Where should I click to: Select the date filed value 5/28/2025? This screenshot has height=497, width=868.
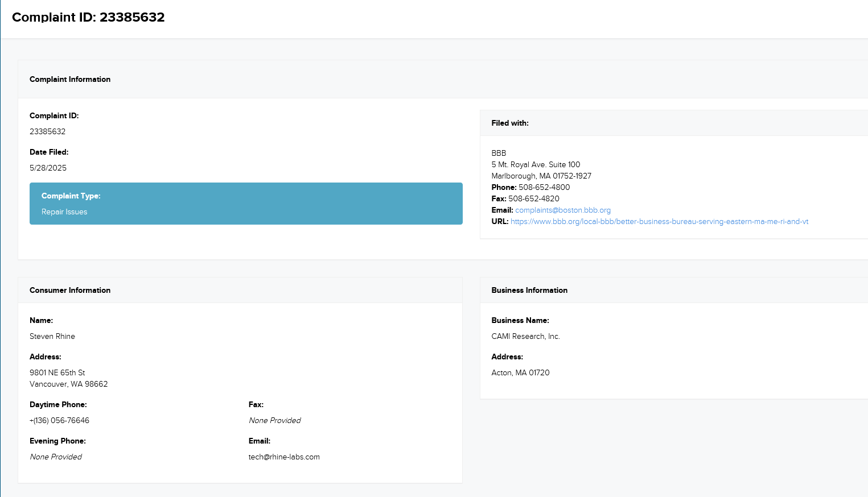point(48,168)
